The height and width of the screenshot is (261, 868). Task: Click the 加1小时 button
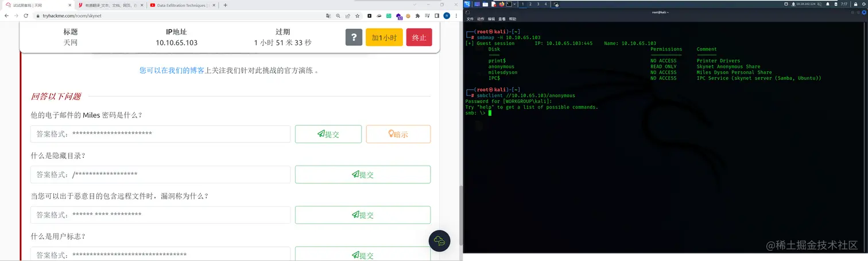[384, 37]
